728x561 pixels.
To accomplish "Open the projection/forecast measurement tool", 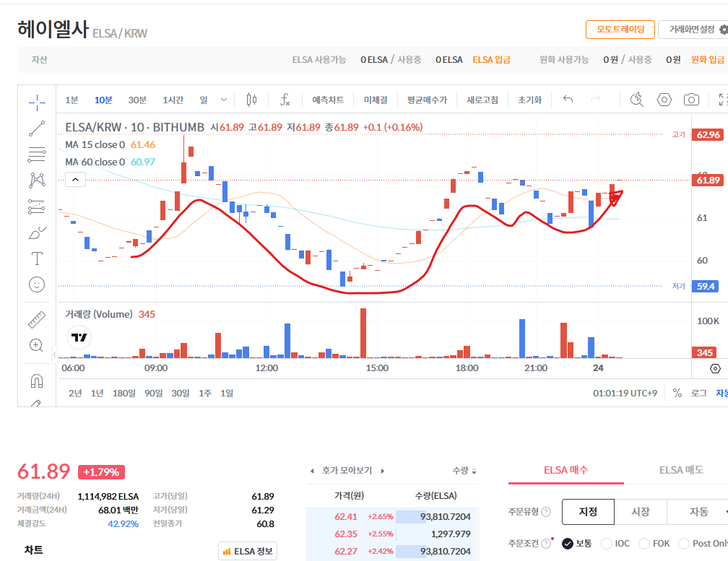I will tap(37, 206).
